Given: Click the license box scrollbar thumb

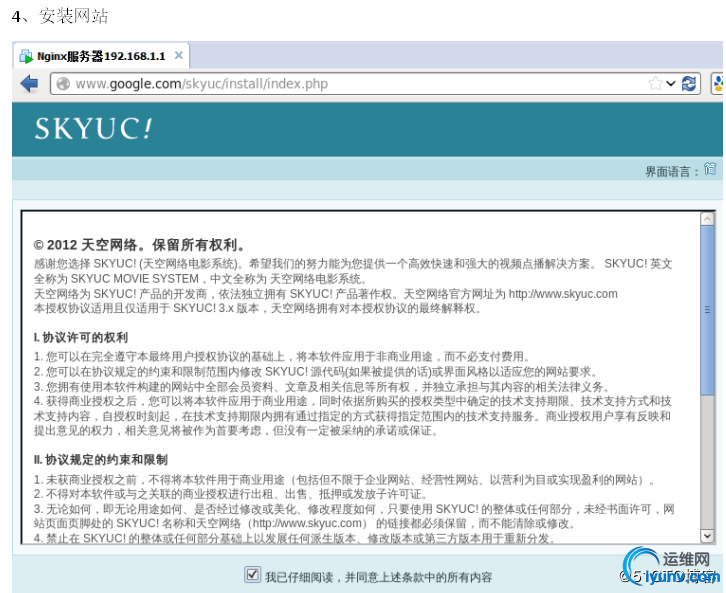Looking at the screenshot, I should (x=707, y=310).
